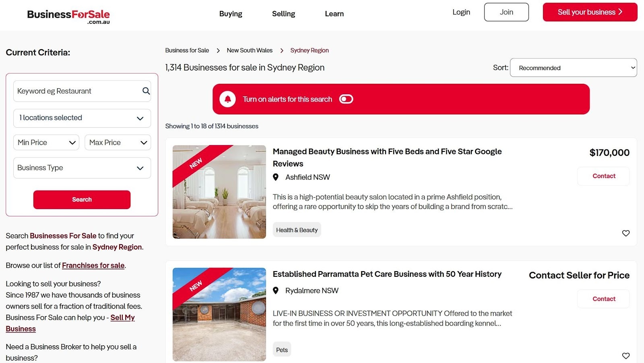Click the search magnifier icon in keyword field

(145, 91)
